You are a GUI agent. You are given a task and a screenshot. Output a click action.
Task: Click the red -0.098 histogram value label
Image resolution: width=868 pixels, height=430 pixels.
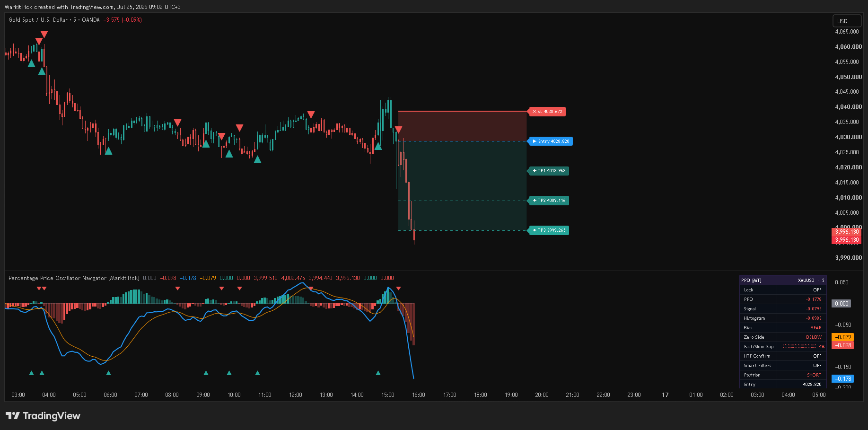click(x=843, y=345)
